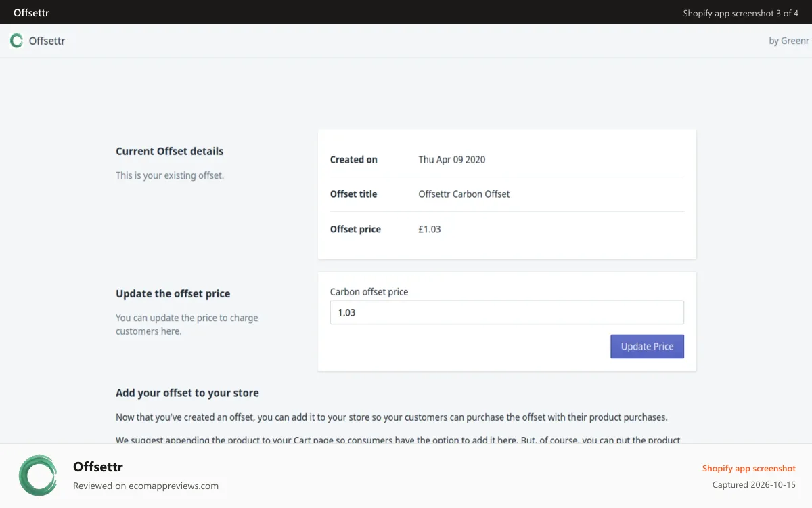Image resolution: width=812 pixels, height=508 pixels.
Task: Click the 'Carbon offset price' field label
Action: [369, 292]
